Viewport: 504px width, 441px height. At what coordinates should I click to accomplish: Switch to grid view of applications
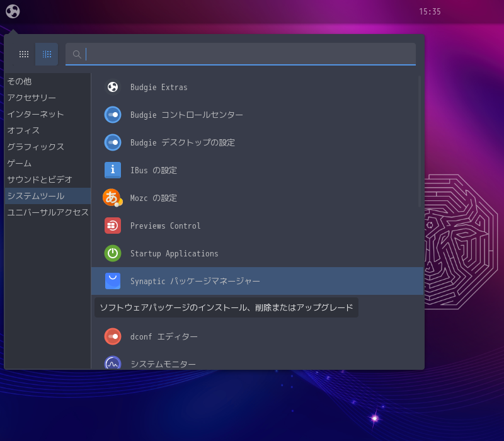click(x=24, y=54)
